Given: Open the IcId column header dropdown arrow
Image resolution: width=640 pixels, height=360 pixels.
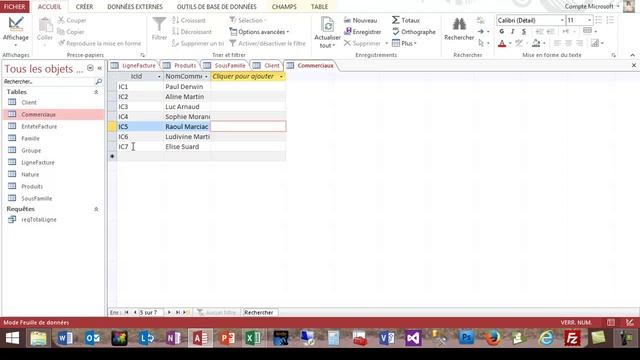Looking at the screenshot, I should pyautogui.click(x=159, y=77).
